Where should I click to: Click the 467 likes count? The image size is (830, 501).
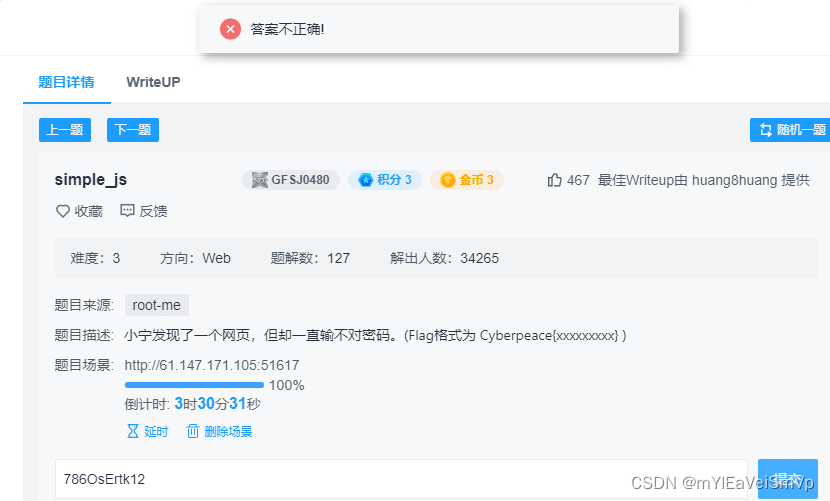(x=578, y=180)
